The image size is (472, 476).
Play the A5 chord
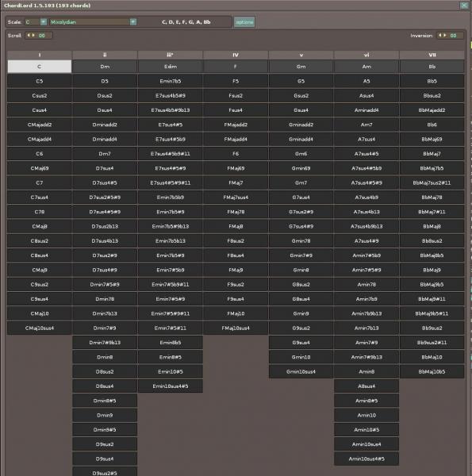(x=366, y=81)
